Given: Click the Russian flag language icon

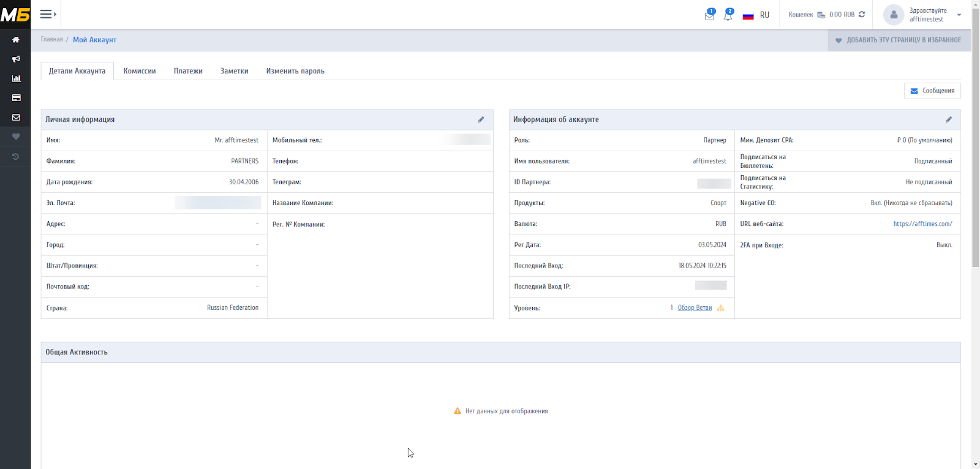Looking at the screenshot, I should (748, 15).
